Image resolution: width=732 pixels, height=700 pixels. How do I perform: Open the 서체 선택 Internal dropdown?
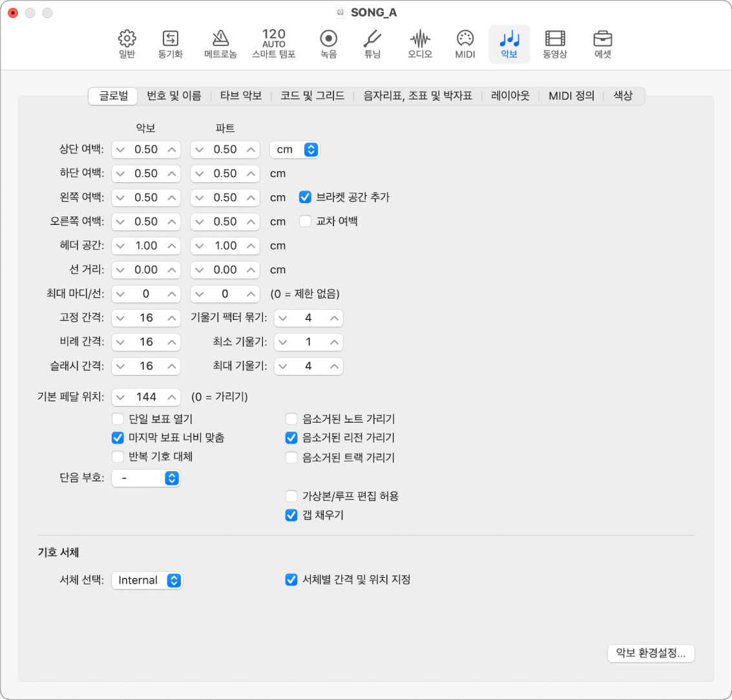pos(147,580)
